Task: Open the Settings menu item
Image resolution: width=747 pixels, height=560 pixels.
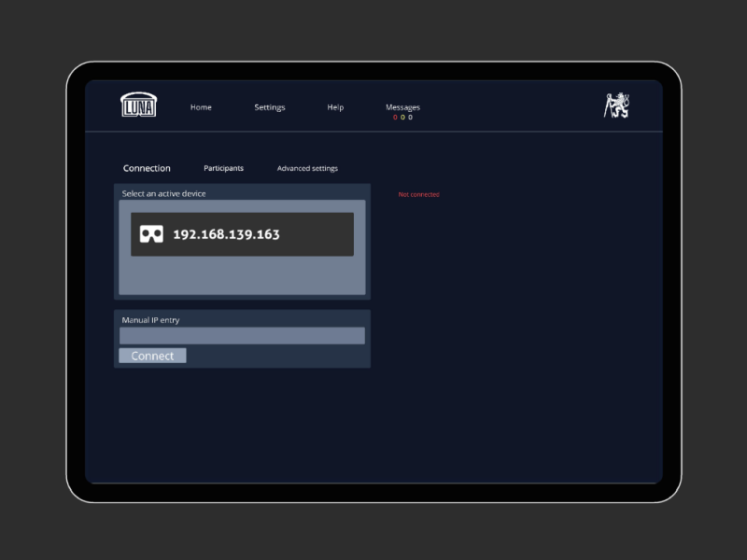Action: click(270, 107)
